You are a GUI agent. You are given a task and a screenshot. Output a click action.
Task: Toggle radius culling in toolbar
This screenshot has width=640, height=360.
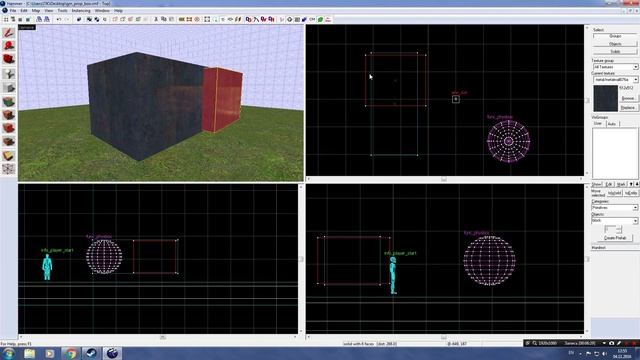point(198,19)
